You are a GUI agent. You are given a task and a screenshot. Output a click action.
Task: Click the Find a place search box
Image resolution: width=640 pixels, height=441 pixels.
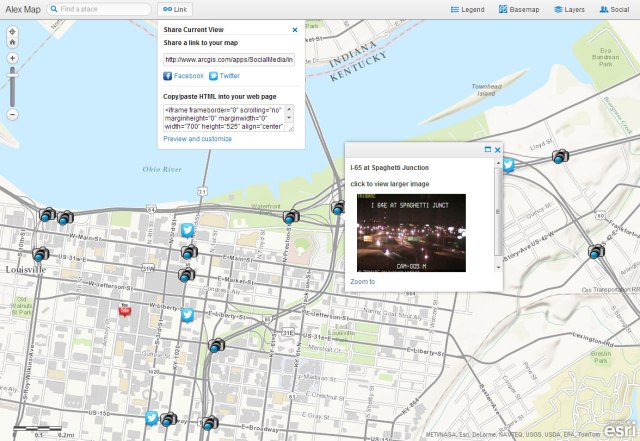pyautogui.click(x=98, y=9)
